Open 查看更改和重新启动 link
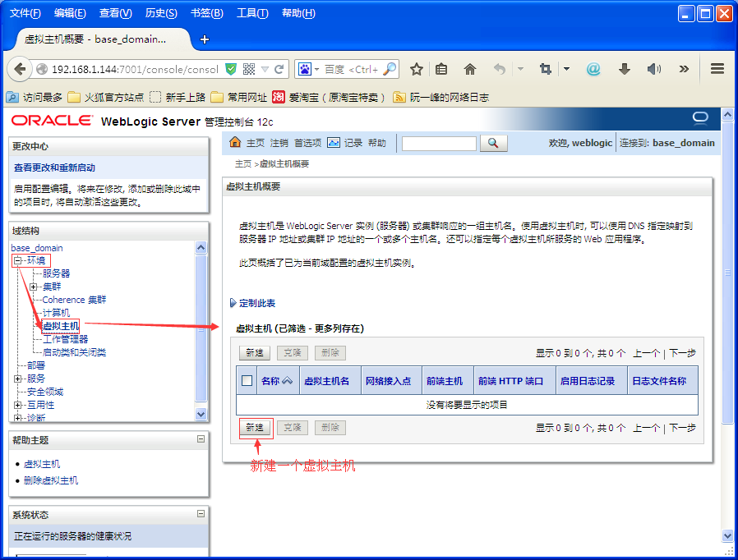The width and height of the screenshot is (738, 560). coord(54,168)
